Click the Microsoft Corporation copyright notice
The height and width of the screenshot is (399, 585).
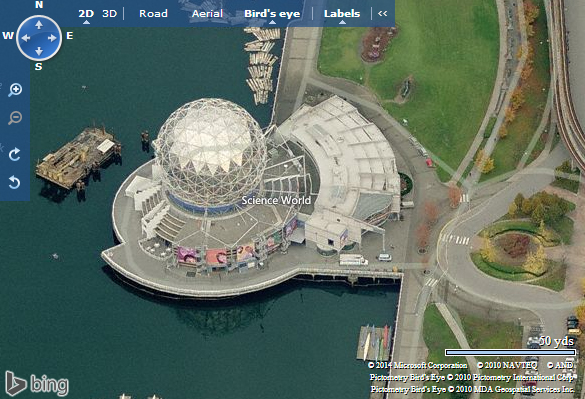point(417,365)
